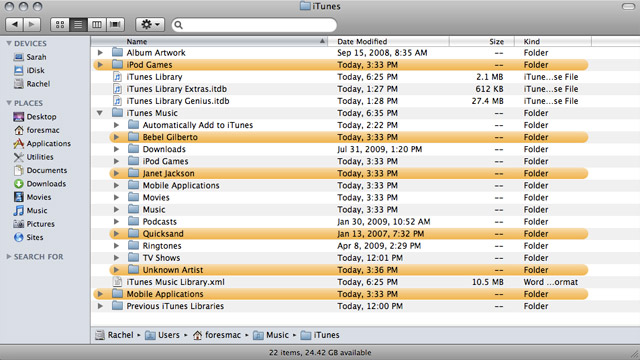Select the Rachel drive in the sidebar
The width and height of the screenshot is (640, 360).
pos(32,84)
